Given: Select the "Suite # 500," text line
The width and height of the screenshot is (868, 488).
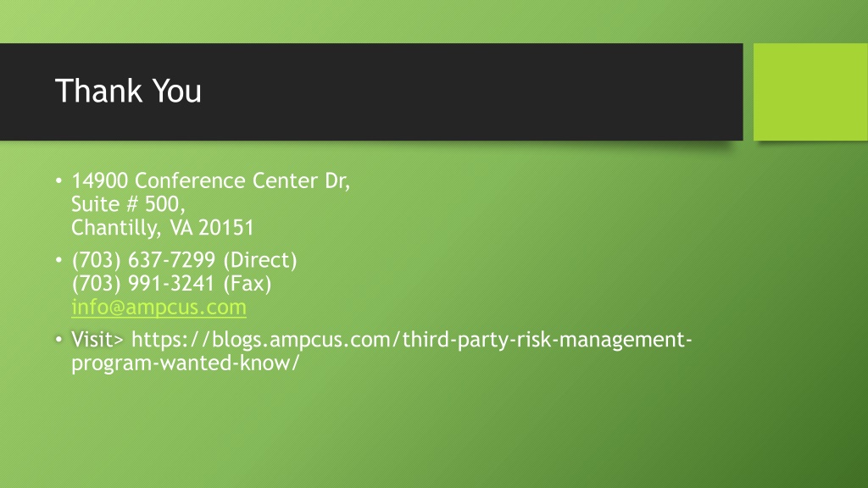Looking at the screenshot, I should [x=129, y=204].
